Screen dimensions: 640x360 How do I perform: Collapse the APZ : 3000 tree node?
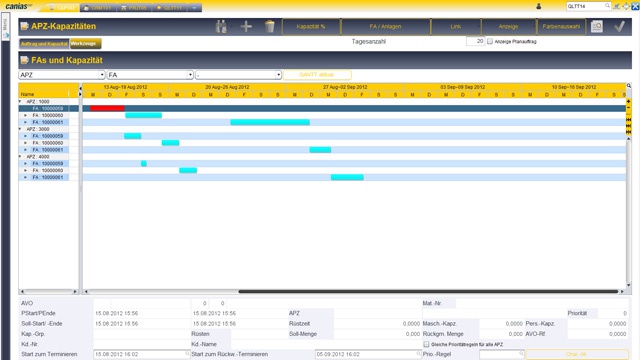[x=20, y=129]
